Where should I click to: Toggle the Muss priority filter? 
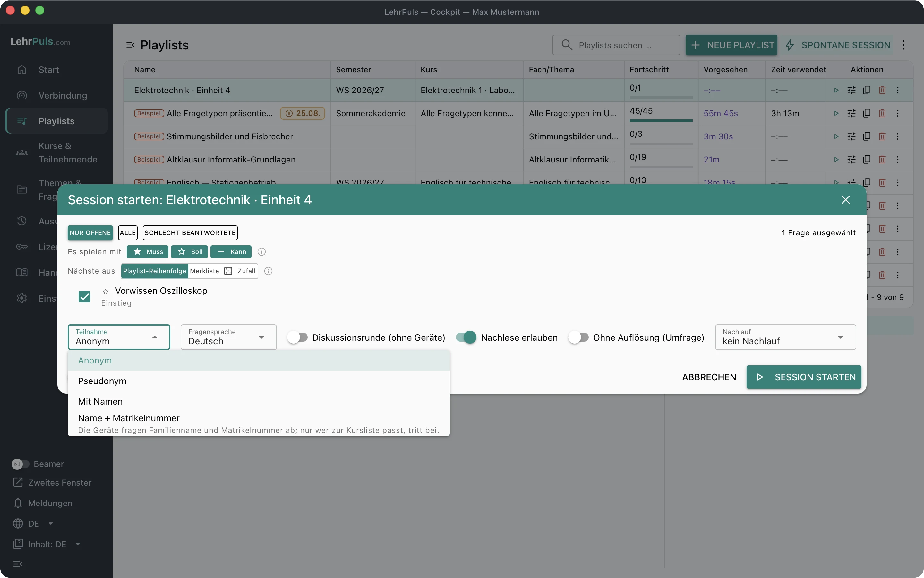[147, 251]
